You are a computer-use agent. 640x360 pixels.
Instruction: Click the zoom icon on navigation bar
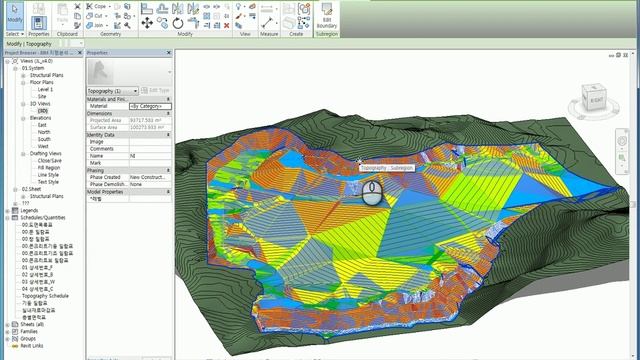pos(622,158)
